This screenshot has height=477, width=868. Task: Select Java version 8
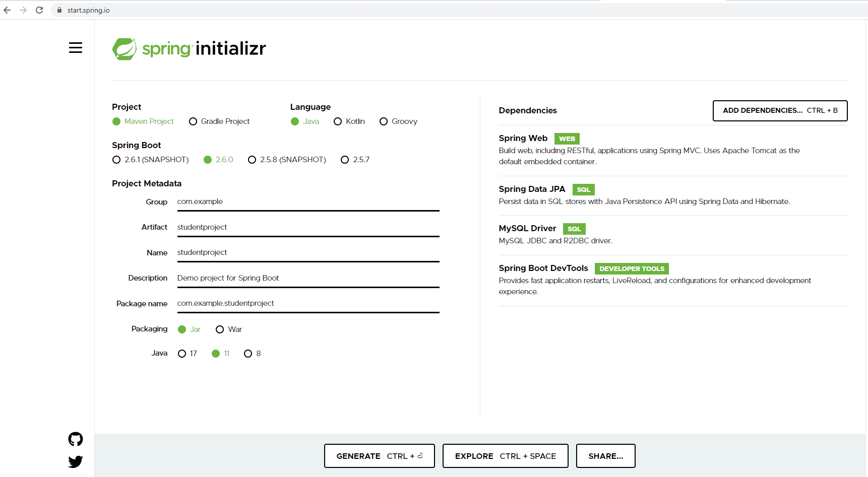click(x=253, y=354)
